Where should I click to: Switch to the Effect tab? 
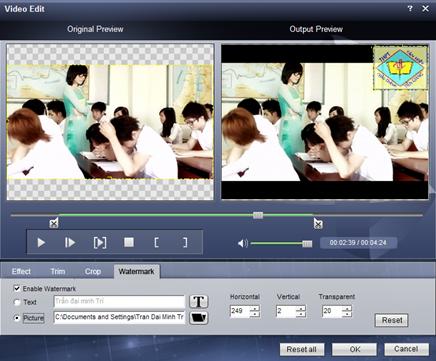[x=21, y=271]
